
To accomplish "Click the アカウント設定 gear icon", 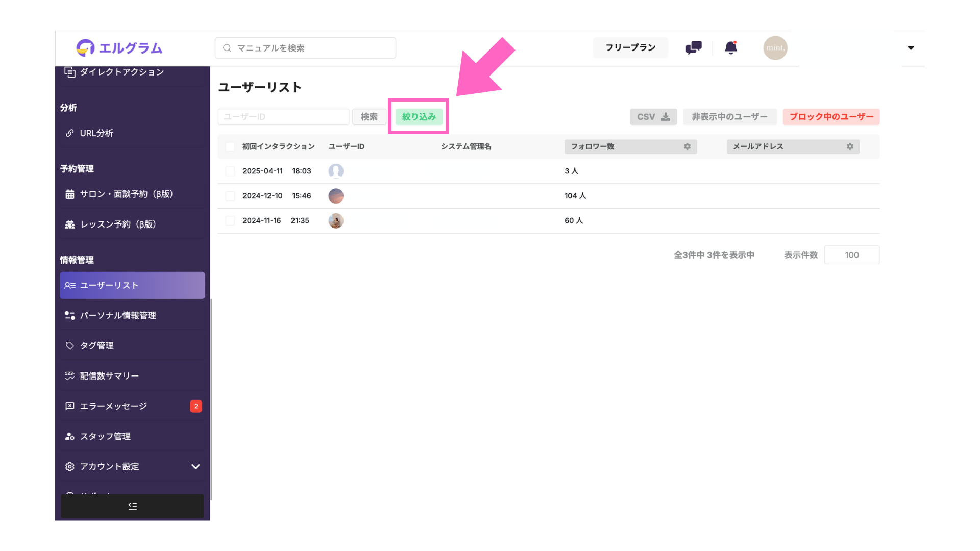I will click(70, 466).
